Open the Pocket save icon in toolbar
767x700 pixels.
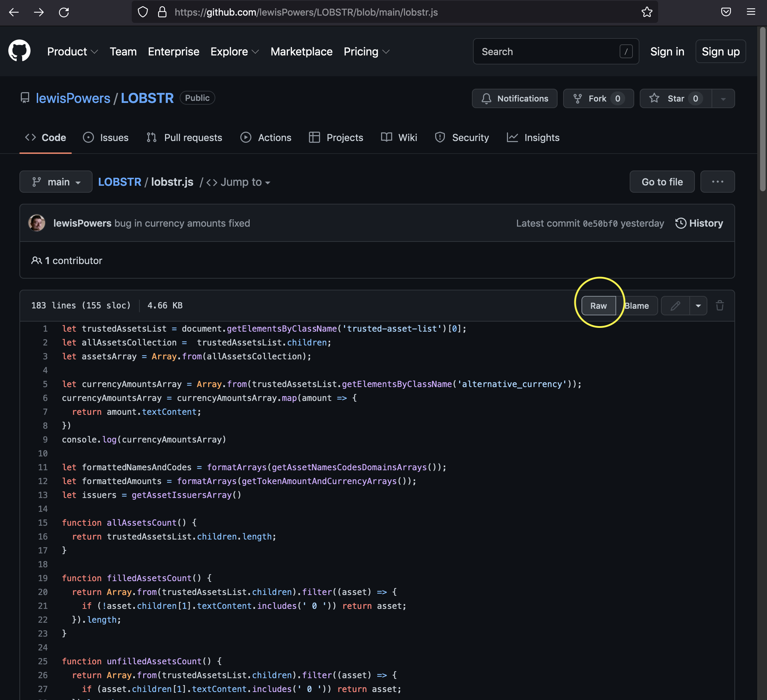point(726,12)
